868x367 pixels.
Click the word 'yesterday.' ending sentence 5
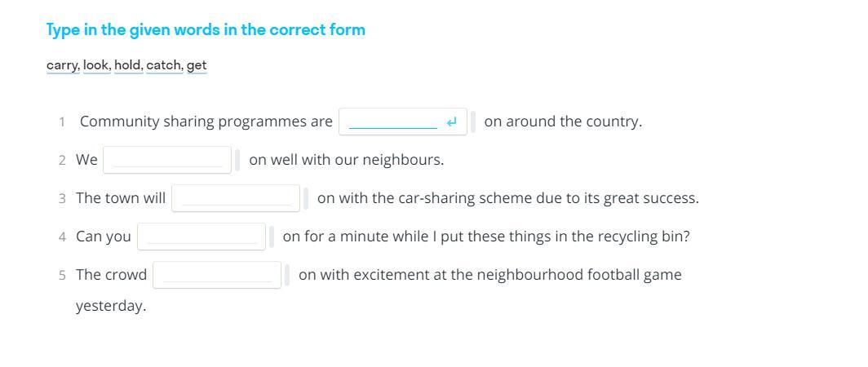[111, 306]
